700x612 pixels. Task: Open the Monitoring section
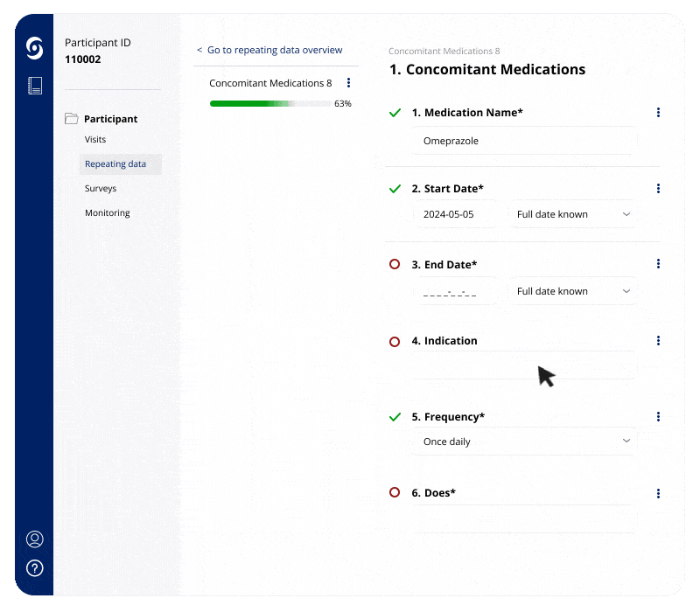tap(107, 212)
